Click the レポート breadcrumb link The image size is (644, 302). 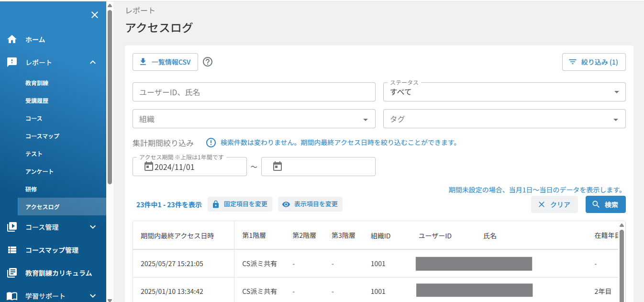[x=140, y=10]
